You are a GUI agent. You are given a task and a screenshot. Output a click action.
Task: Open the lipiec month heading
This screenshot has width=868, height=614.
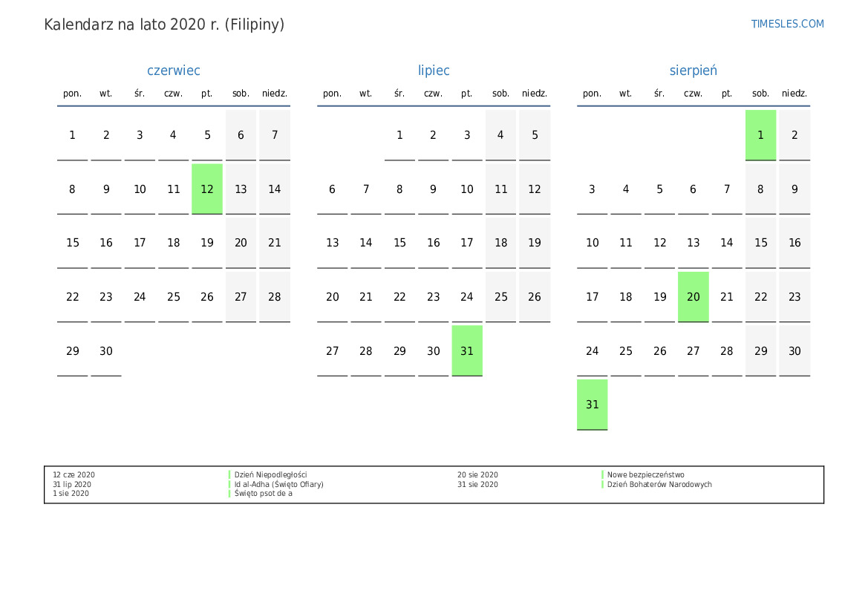434,71
